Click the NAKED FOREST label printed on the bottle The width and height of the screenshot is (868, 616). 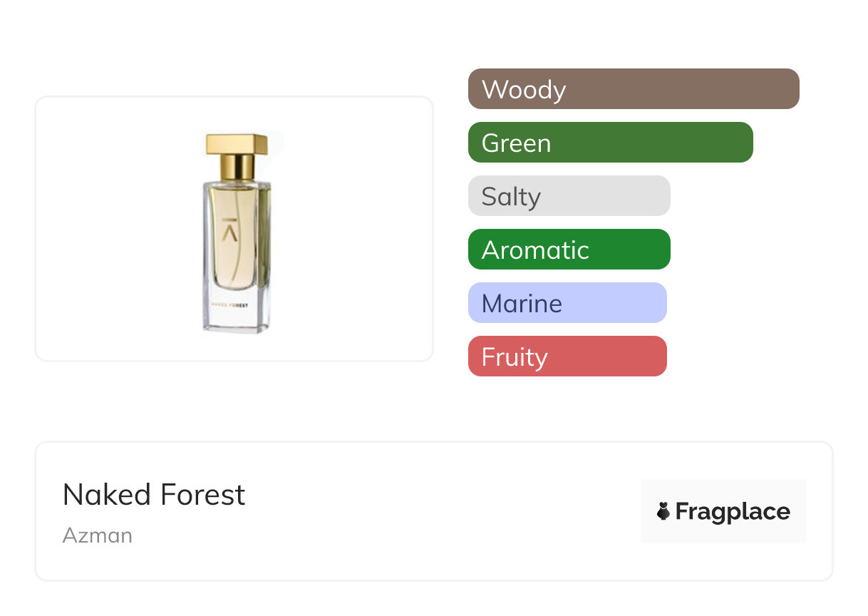pyautogui.click(x=229, y=304)
